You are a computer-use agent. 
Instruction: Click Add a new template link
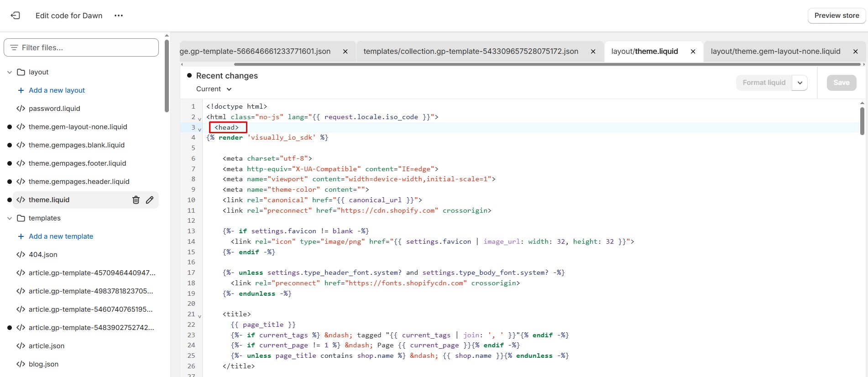pos(61,236)
